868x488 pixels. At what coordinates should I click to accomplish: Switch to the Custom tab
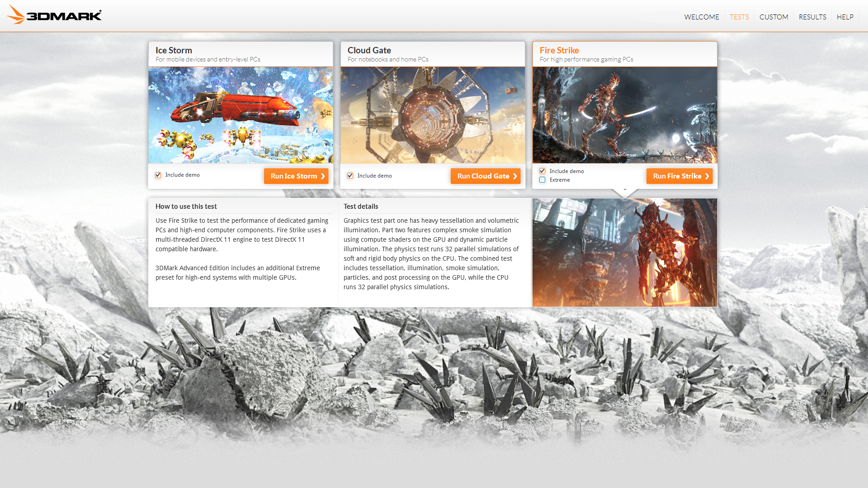(x=774, y=17)
